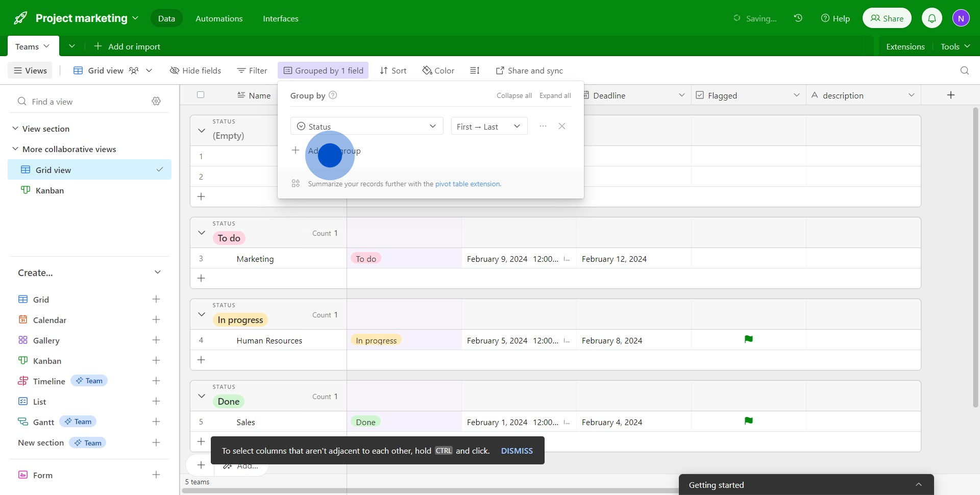980x495 pixels.
Task: Click the rocket base icon
Action: [20, 18]
